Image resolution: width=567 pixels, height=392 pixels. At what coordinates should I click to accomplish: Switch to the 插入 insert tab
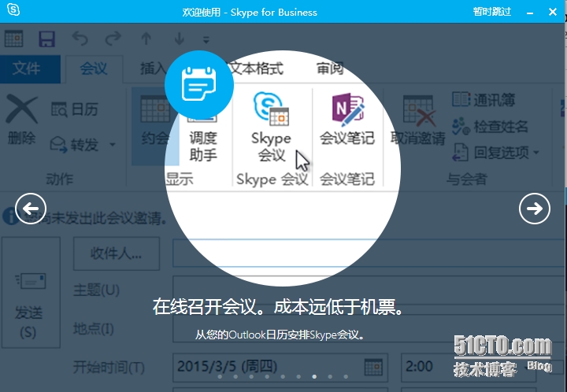[152, 68]
